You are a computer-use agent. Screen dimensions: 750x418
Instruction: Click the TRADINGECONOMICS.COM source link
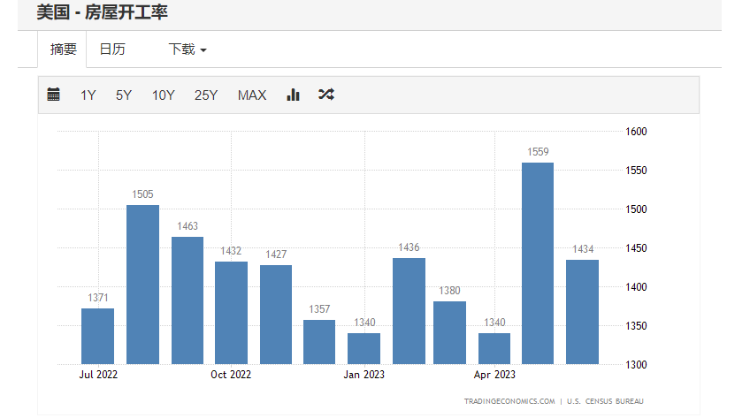click(509, 401)
